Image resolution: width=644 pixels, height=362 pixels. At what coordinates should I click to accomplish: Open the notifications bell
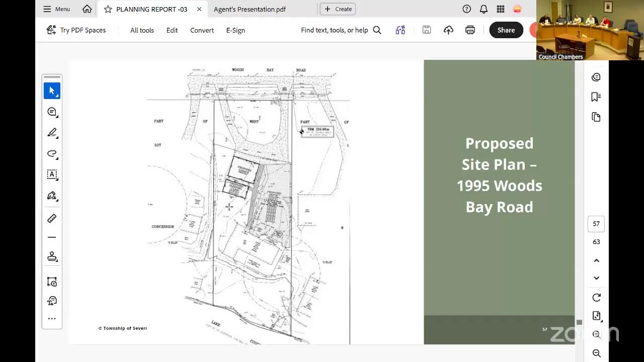(484, 9)
